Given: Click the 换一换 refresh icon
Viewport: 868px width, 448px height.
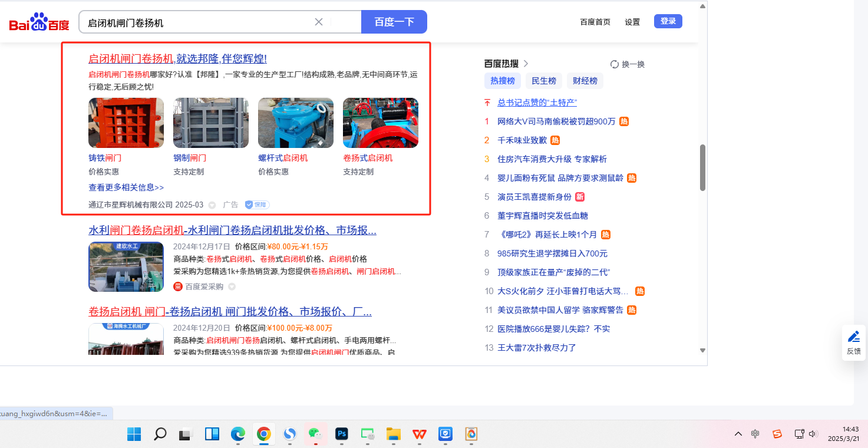Looking at the screenshot, I should tap(615, 64).
